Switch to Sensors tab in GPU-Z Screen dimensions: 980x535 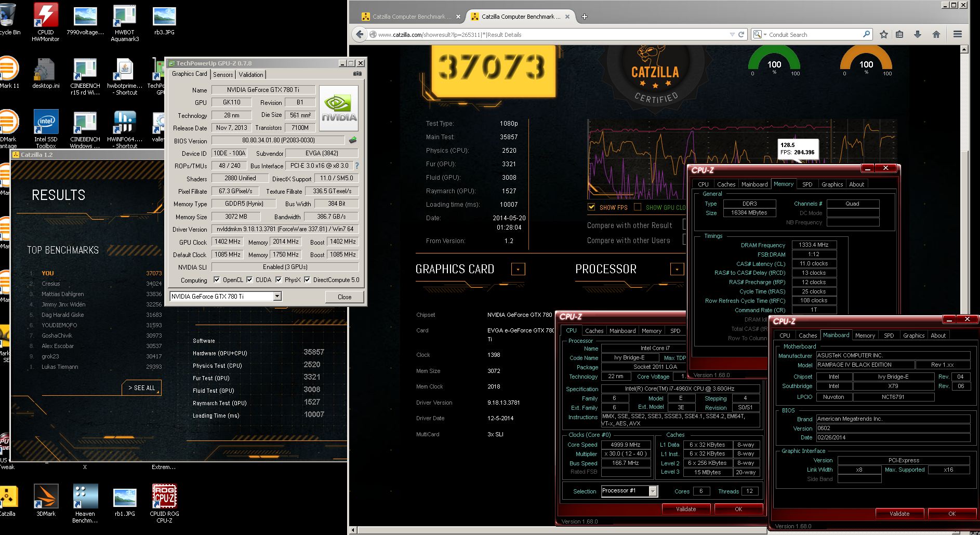pyautogui.click(x=223, y=74)
